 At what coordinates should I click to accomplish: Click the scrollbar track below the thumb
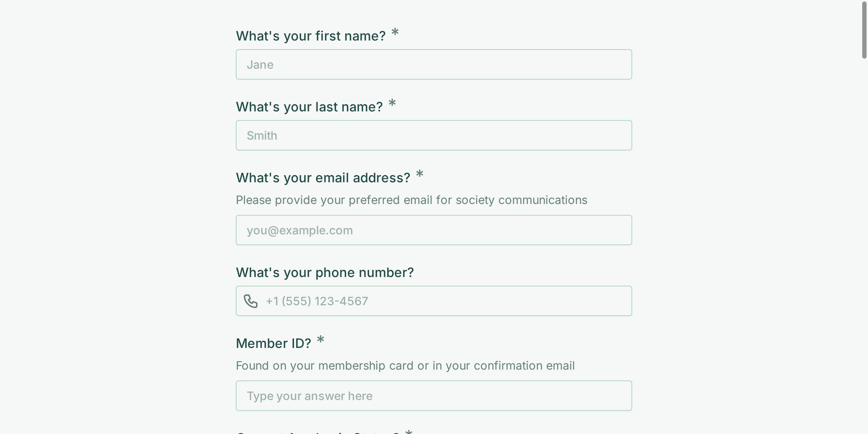(864, 246)
